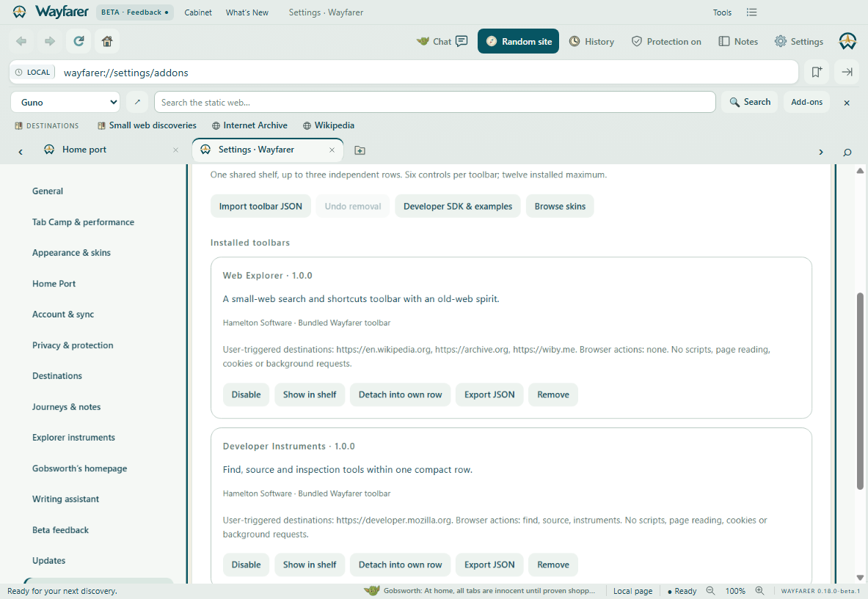Open Privacy & protection settings

coord(73,345)
